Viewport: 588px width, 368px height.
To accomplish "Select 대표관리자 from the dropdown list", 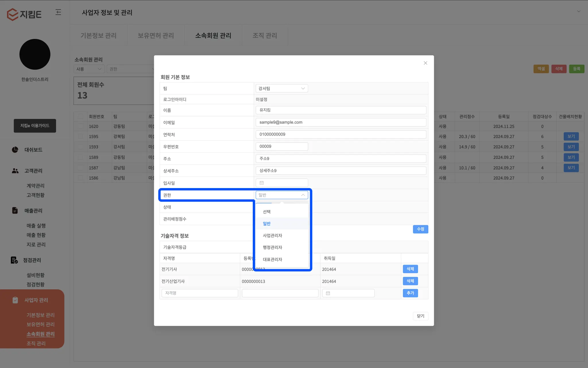I will point(272,259).
